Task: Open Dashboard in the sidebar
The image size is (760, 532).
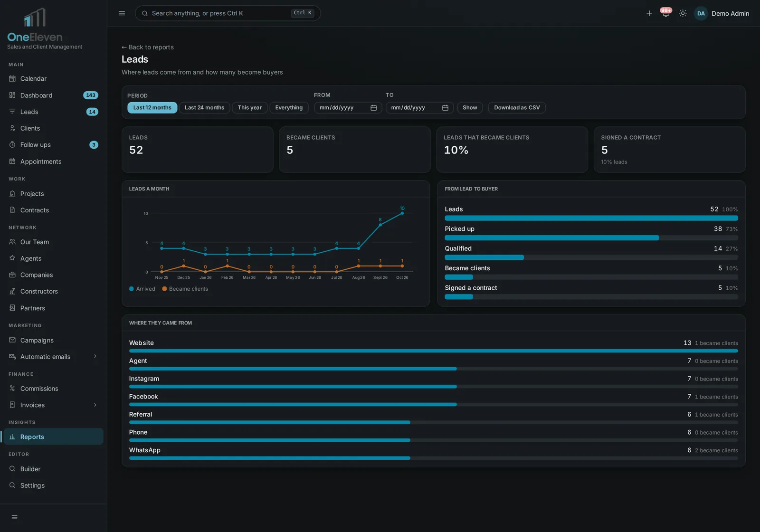Action: tap(53, 95)
